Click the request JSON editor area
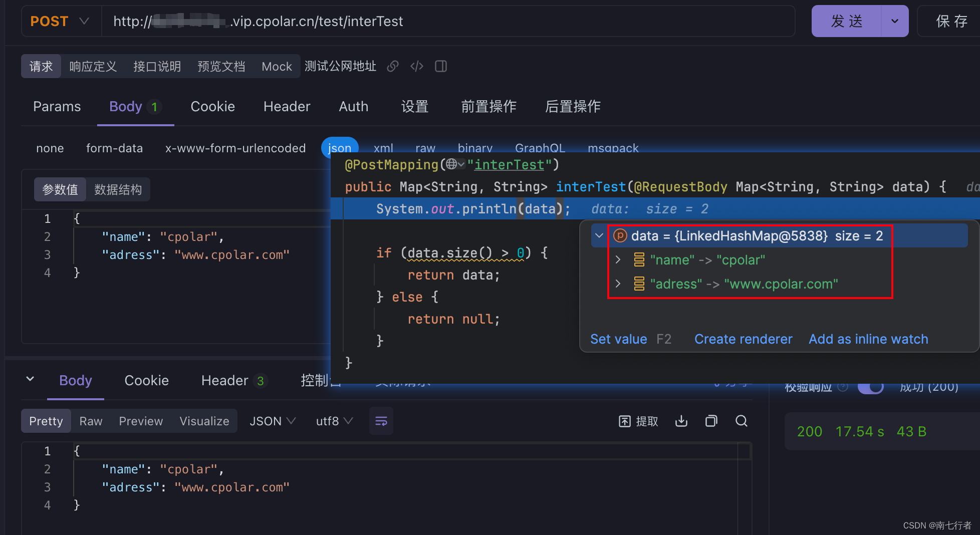Viewport: 980px width, 535px height. (176, 276)
